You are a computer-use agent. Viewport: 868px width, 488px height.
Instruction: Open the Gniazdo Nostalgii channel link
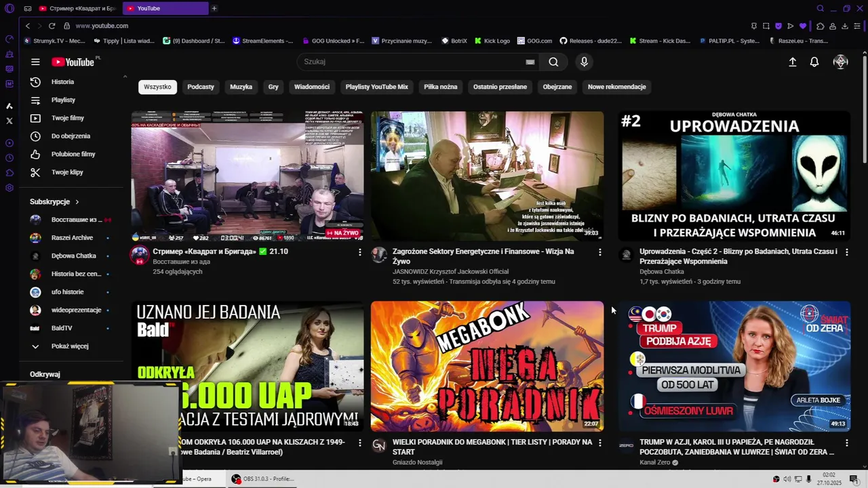[417, 462]
